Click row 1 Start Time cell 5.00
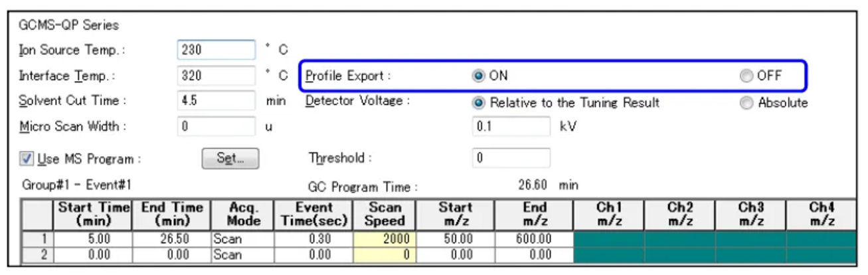 click(93, 240)
